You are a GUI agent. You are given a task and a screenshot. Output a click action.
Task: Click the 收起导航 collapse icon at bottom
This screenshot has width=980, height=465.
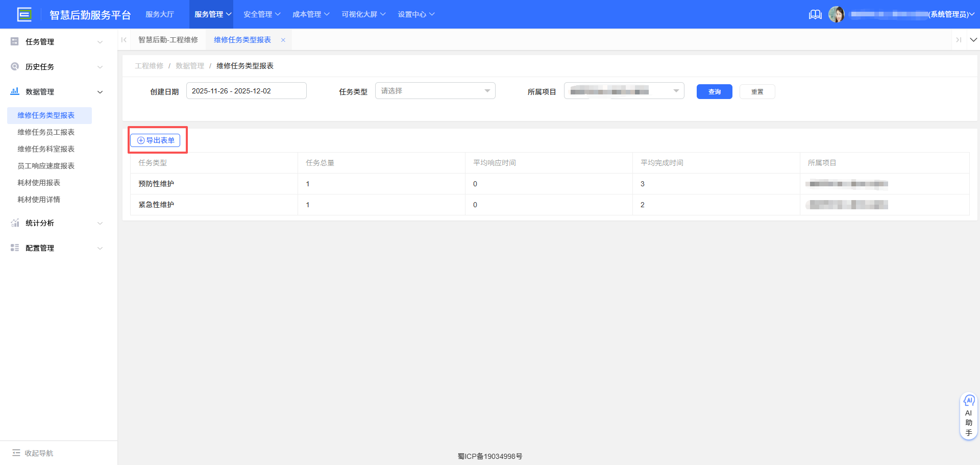15,453
